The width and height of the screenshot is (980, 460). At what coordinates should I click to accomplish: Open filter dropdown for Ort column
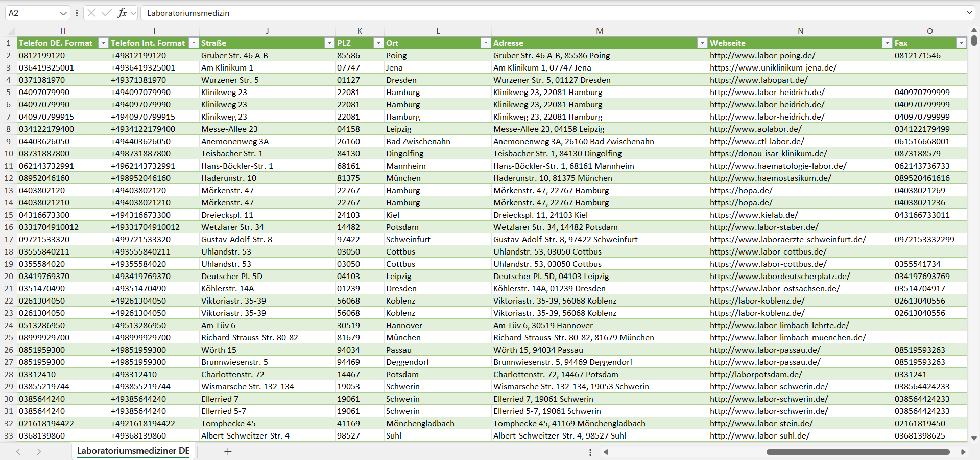point(485,43)
